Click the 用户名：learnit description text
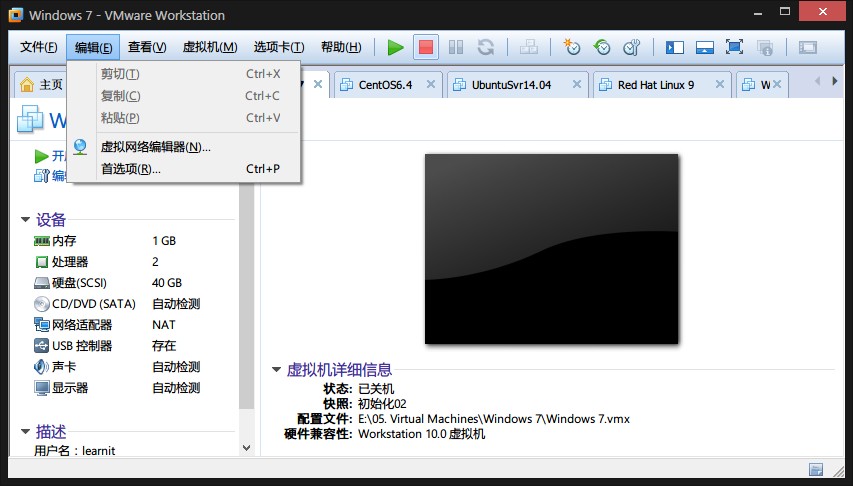Screen dimensions: 853x486 pyautogui.click(x=75, y=451)
